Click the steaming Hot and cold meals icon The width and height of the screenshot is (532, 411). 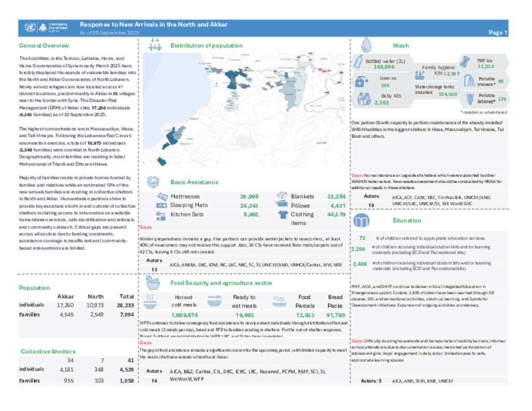[x=151, y=299]
